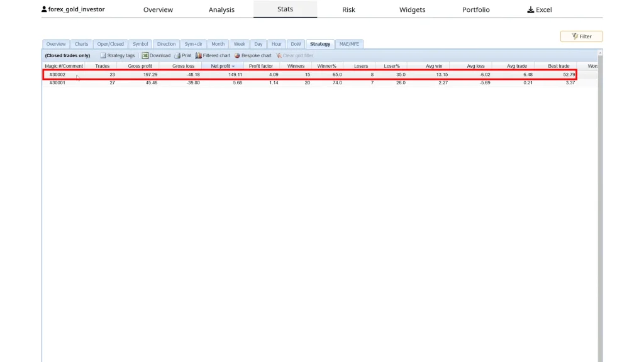Image resolution: width=644 pixels, height=362 pixels.
Task: Switch to the MAE/MFE sub-tab
Action: (x=349, y=44)
